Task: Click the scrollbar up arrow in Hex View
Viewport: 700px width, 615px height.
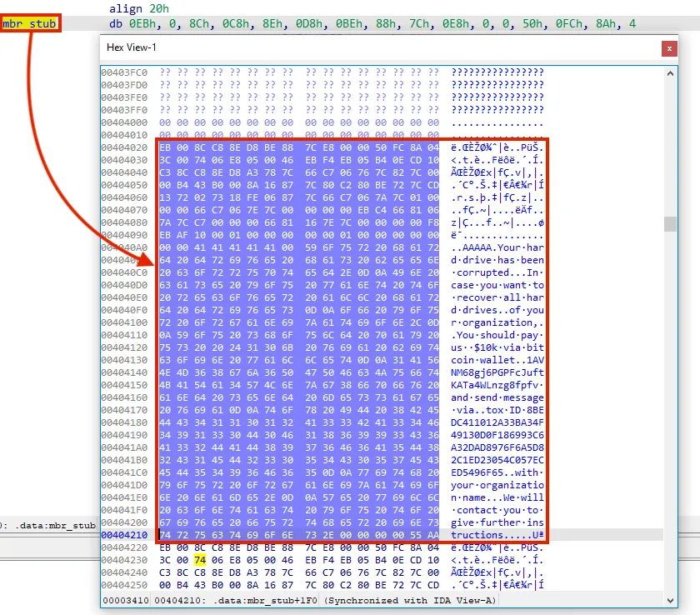Action: [x=670, y=73]
